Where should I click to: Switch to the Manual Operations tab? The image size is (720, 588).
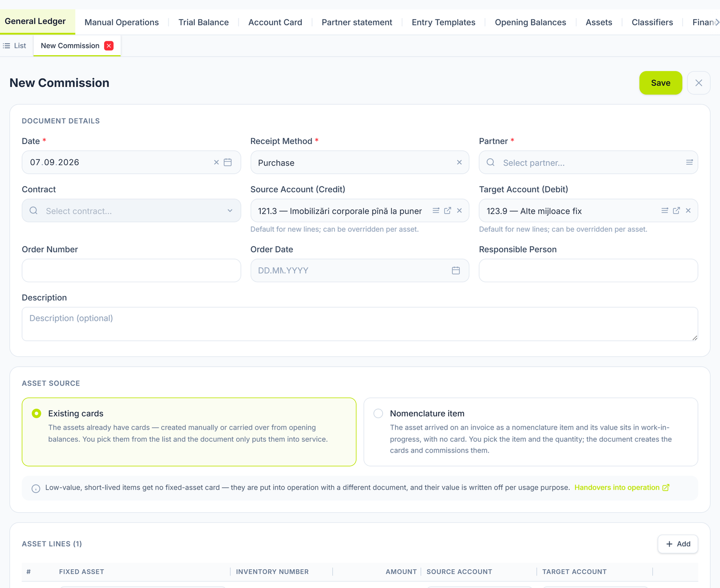(121, 23)
